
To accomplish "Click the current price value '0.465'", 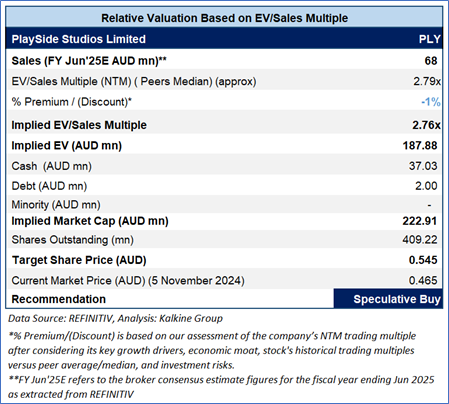I will (423, 280).
